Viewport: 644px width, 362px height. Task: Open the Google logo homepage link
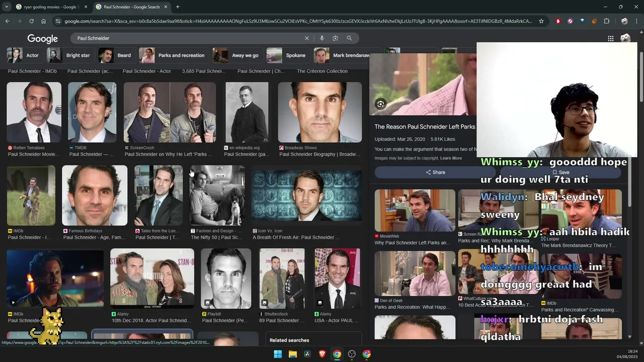(43, 39)
